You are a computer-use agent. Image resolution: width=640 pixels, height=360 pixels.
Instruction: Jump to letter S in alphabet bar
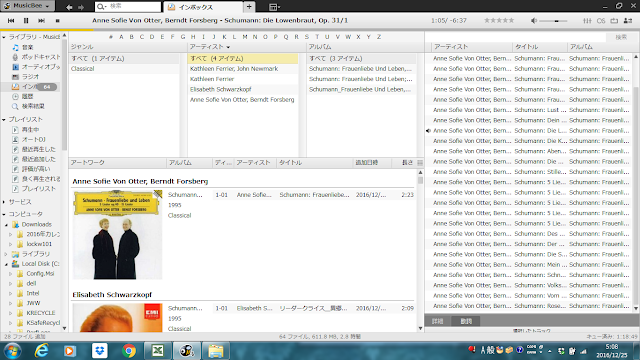pos(307,37)
